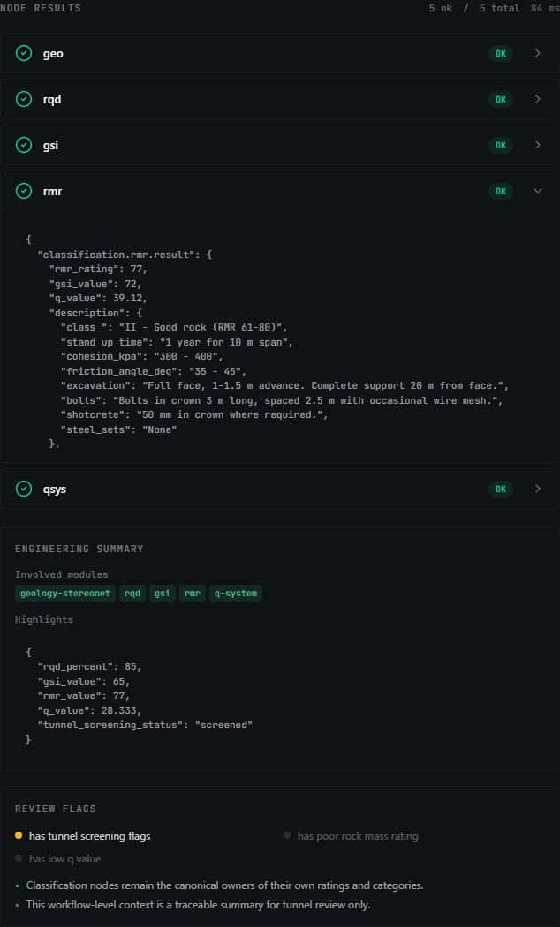Click the OK badge on the geo row

(x=500, y=53)
